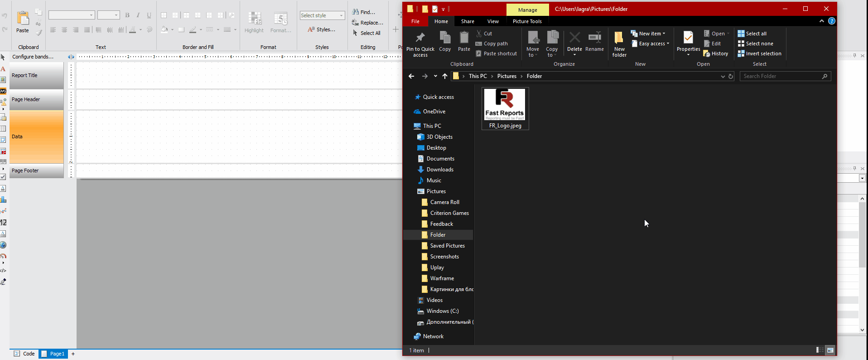This screenshot has height=360, width=868.
Task: Click the Delete icon in Explorer
Action: (574, 37)
